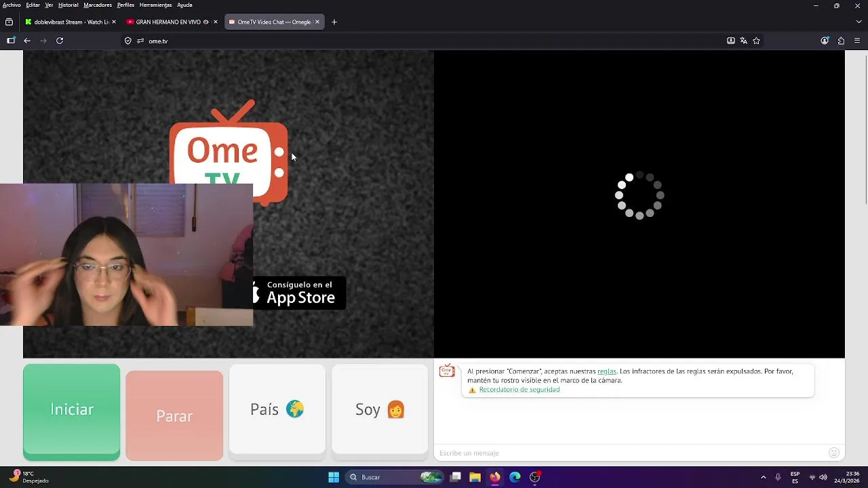Open the Herramientas menu
Viewport: 868px width, 488px height.
point(156,5)
